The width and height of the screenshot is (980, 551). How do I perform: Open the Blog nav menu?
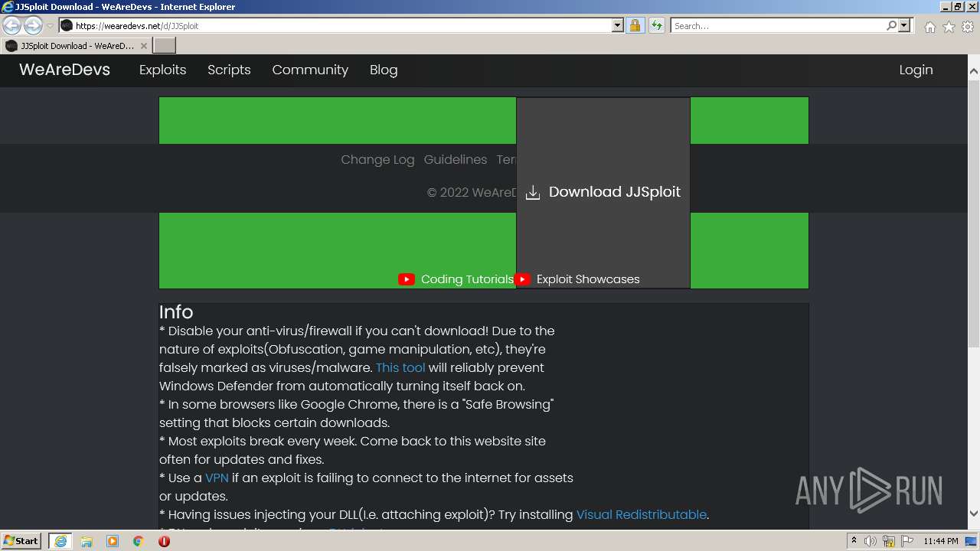coord(384,70)
